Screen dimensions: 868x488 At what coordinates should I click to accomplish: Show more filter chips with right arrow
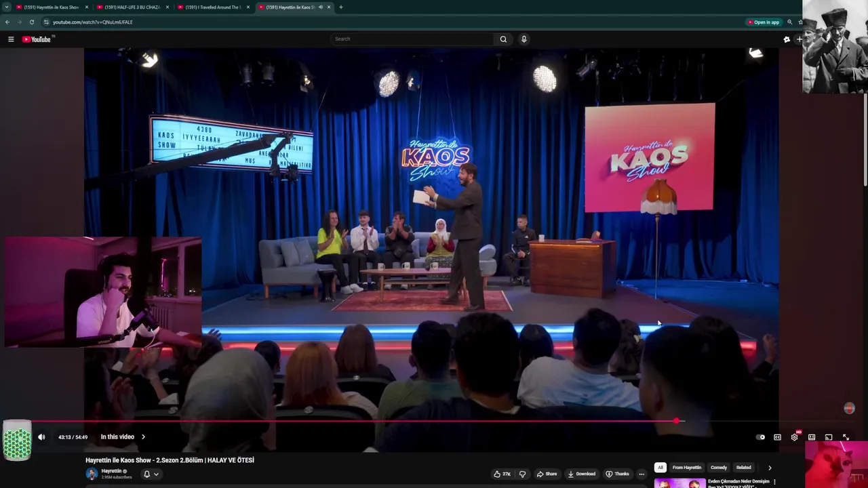coord(769,468)
